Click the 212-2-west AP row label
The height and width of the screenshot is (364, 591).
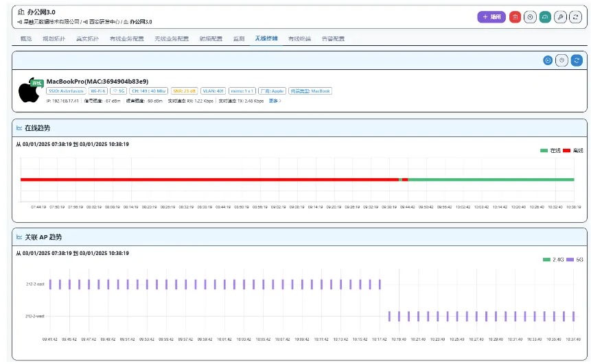[35, 316]
